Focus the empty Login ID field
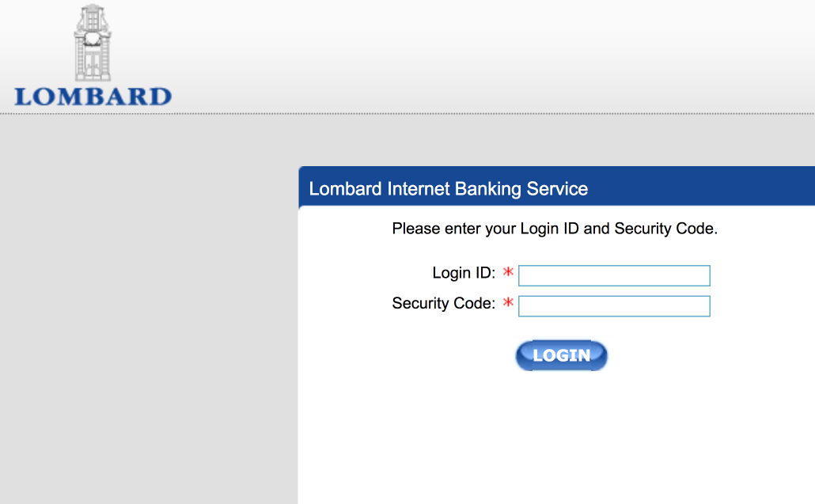Image resolution: width=815 pixels, height=504 pixels. [x=613, y=275]
